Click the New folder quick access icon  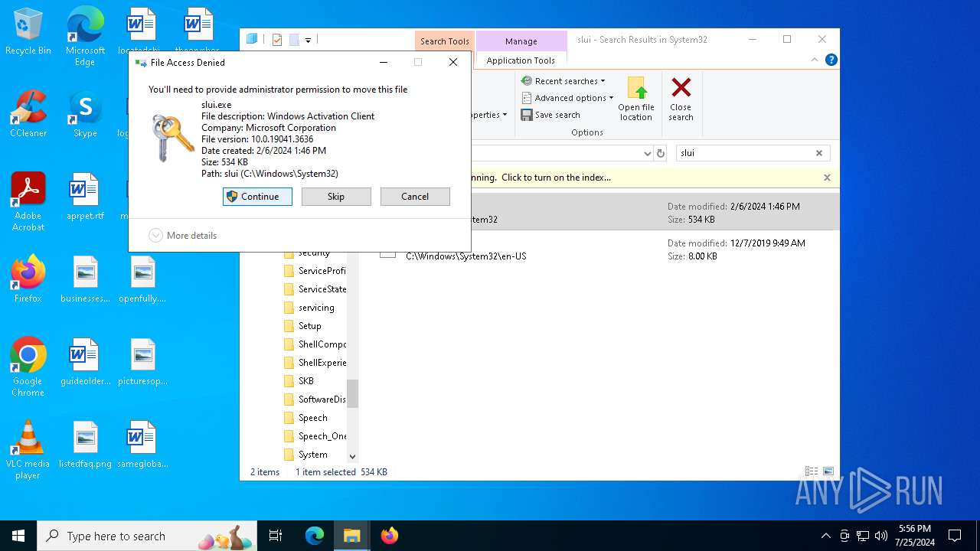[x=294, y=40]
